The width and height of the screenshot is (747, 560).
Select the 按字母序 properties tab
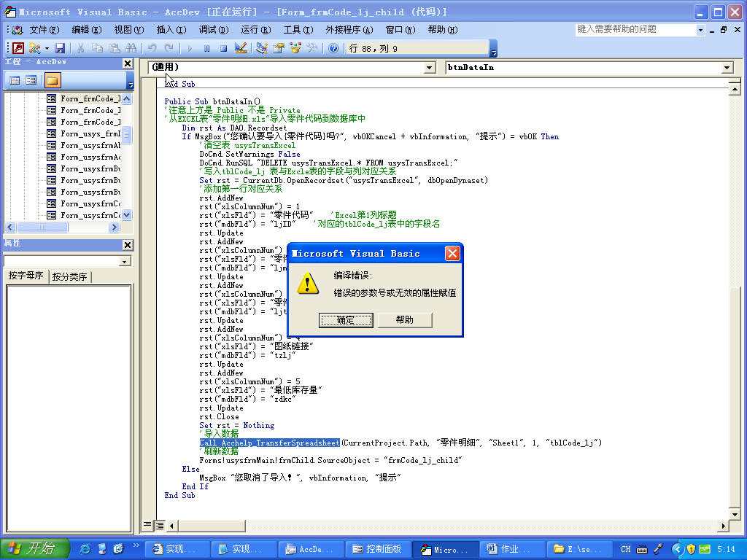pos(26,276)
